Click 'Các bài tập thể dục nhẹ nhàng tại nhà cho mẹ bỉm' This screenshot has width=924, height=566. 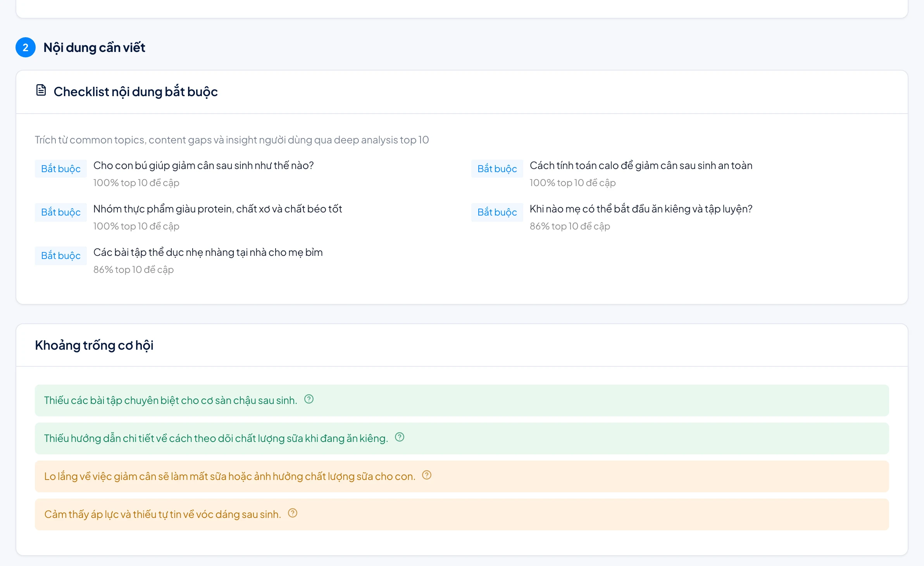point(208,252)
